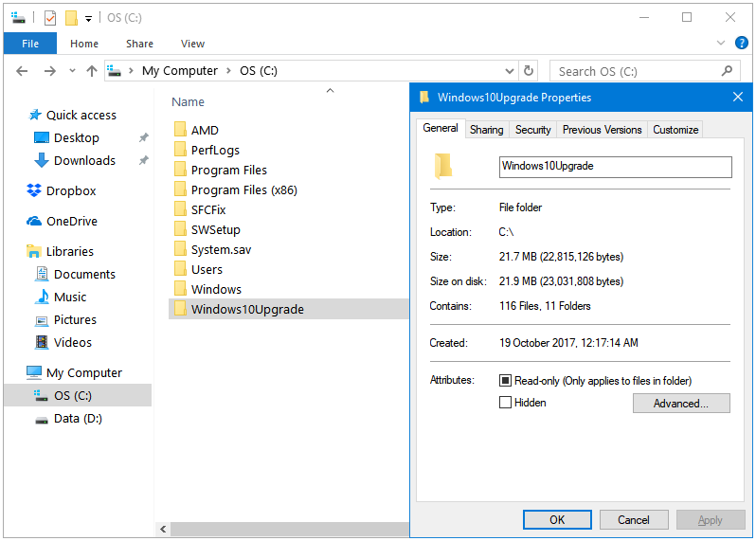Switch to the Security tab

coord(532,130)
